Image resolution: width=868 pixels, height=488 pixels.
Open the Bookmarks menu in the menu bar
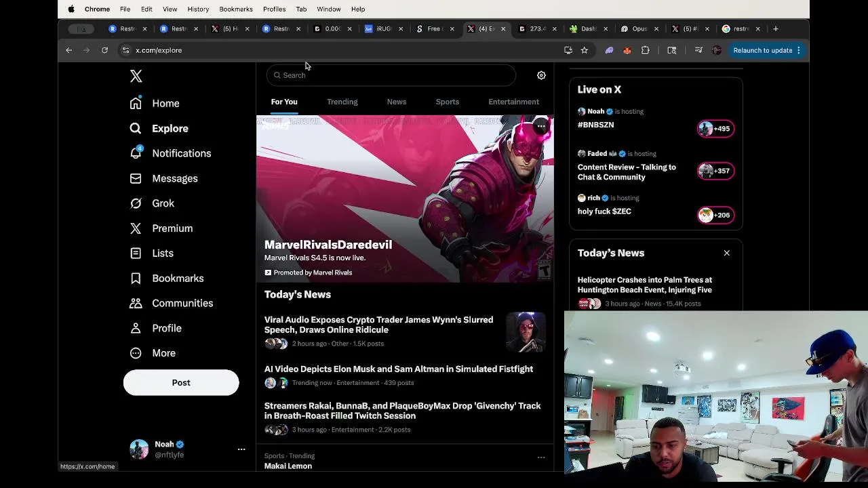pyautogui.click(x=236, y=9)
